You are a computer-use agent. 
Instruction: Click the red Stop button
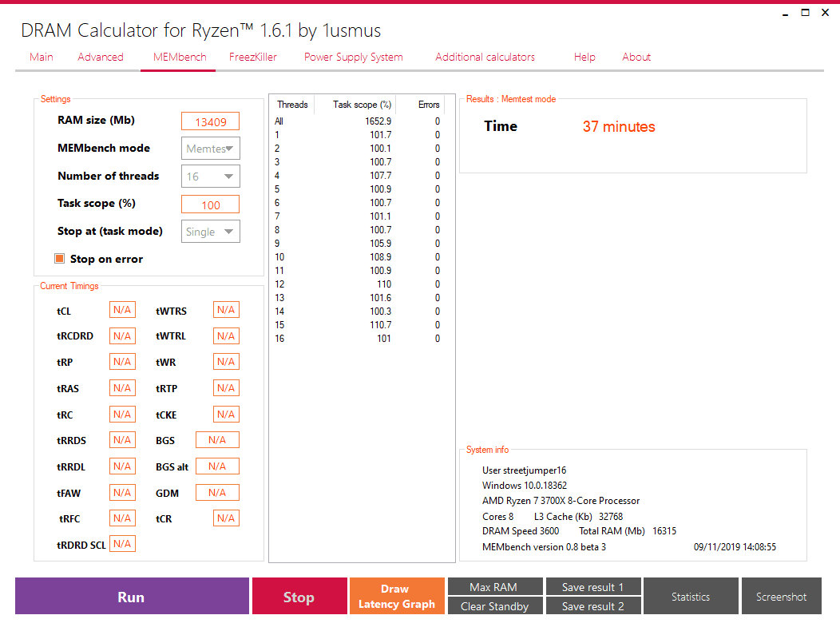point(299,596)
